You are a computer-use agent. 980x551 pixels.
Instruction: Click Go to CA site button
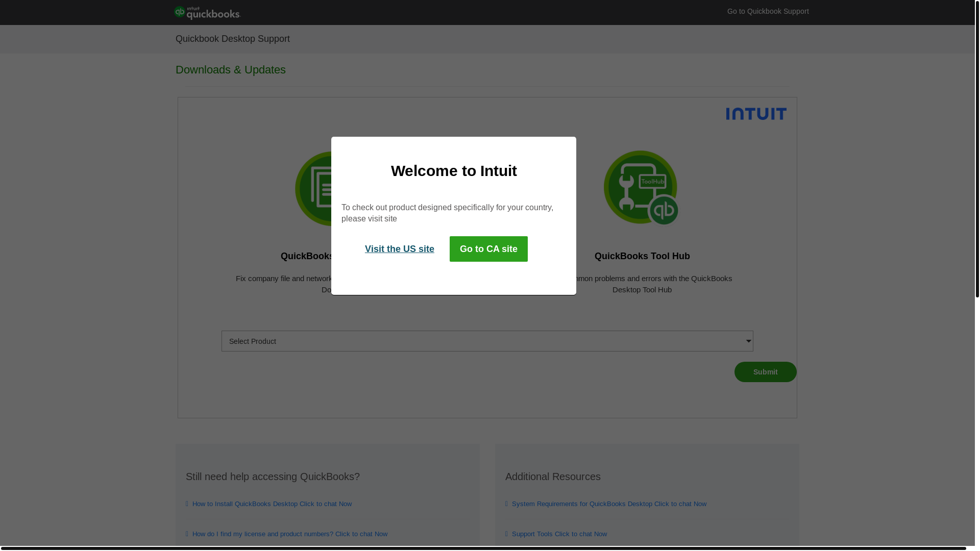tap(488, 249)
